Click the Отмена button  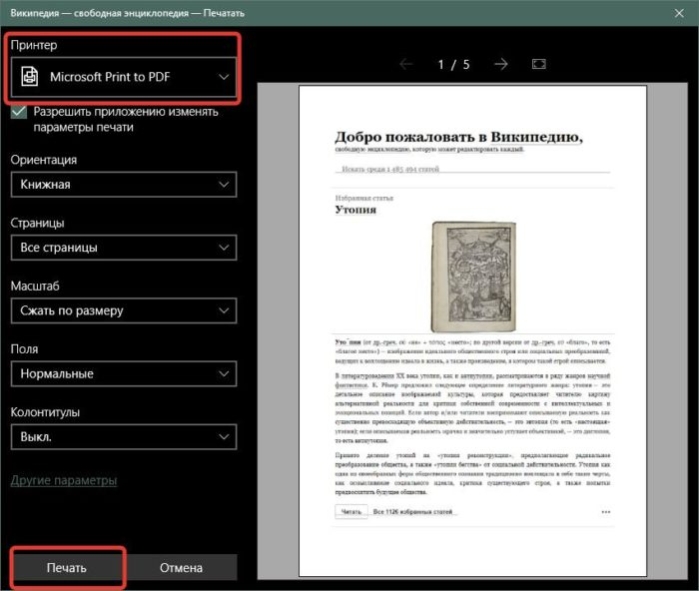[x=181, y=567]
